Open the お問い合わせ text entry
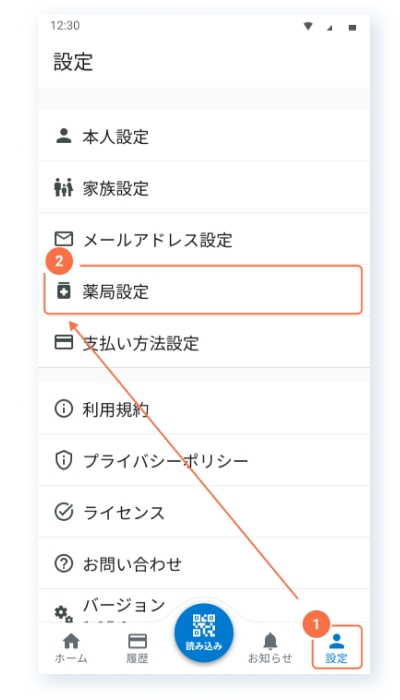400x700 pixels. point(132,564)
